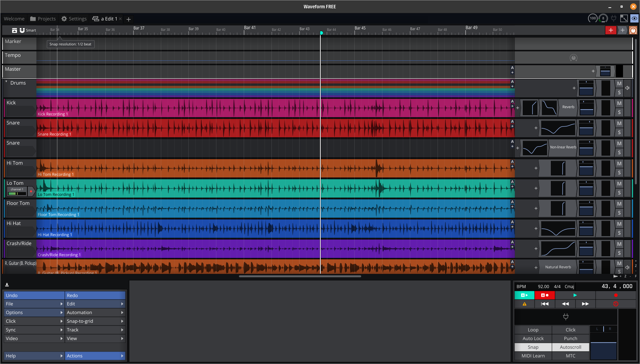Click the yellow warning triangle icon

tap(524, 304)
